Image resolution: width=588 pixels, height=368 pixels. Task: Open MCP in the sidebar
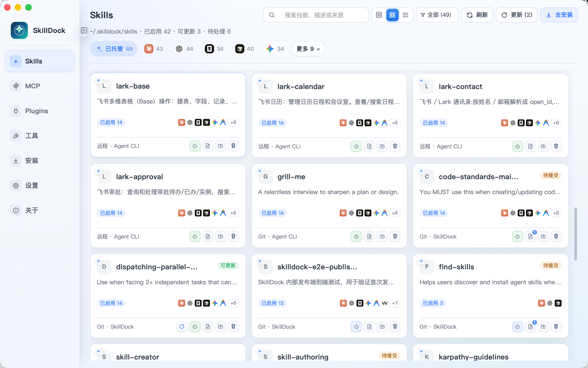(40, 86)
